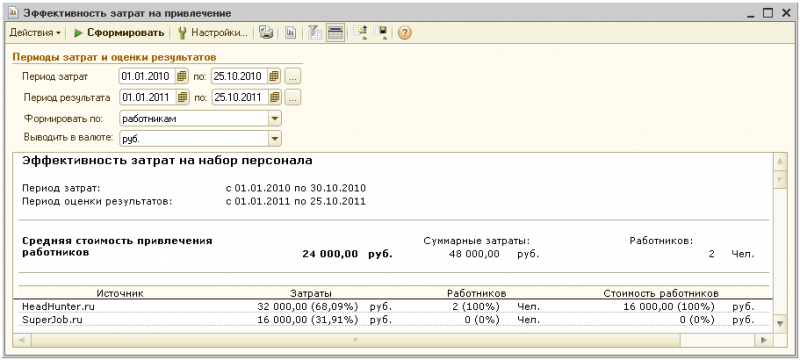Click the Суммарные затраты label

point(477,241)
